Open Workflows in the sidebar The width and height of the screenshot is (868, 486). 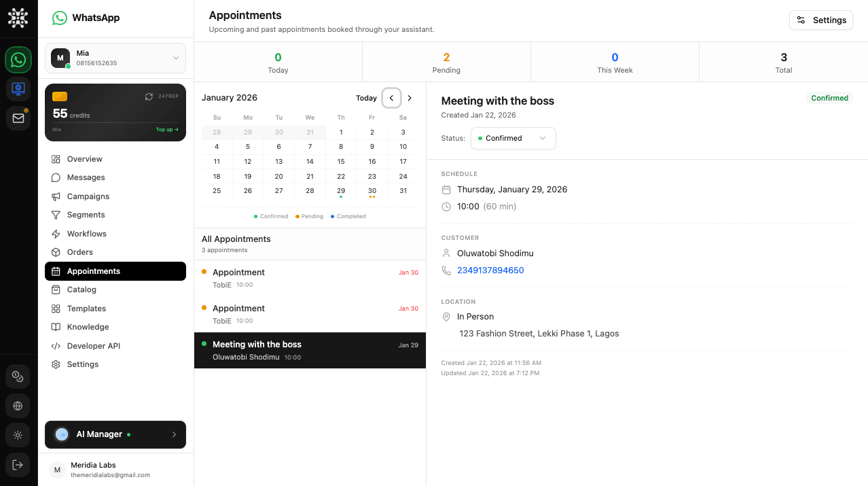(x=115, y=234)
